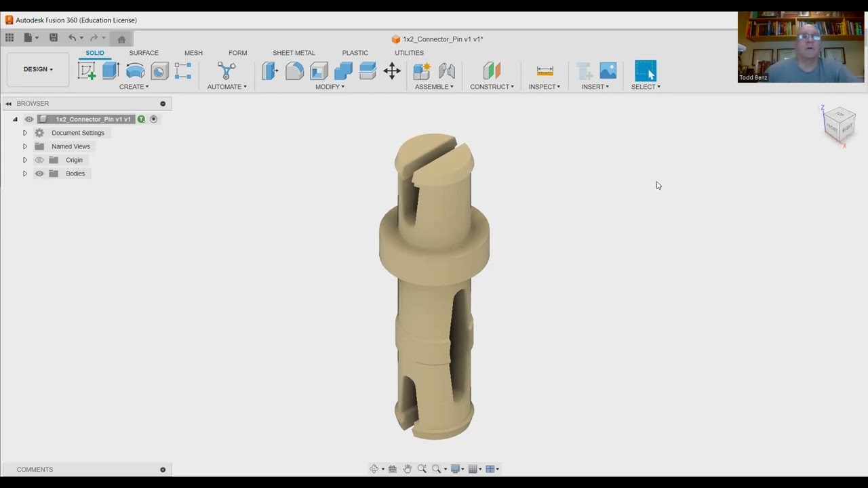Select the Press Pull tool

[x=270, y=70]
